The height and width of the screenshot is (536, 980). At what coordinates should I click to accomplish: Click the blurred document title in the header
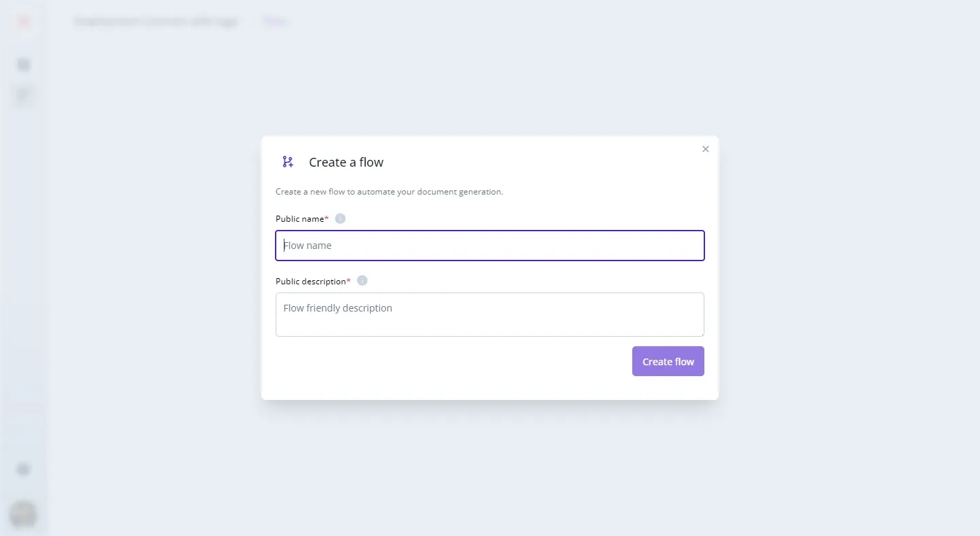pos(156,21)
